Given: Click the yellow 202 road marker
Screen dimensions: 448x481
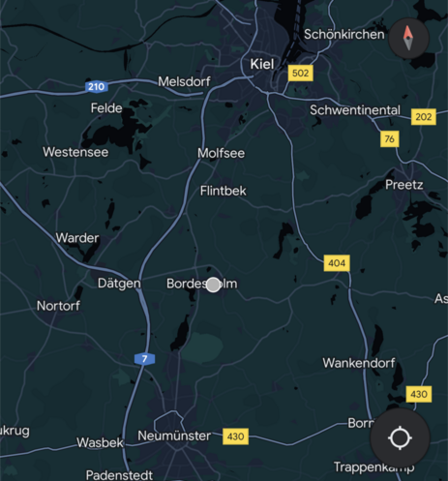Looking at the screenshot, I should (x=424, y=116).
